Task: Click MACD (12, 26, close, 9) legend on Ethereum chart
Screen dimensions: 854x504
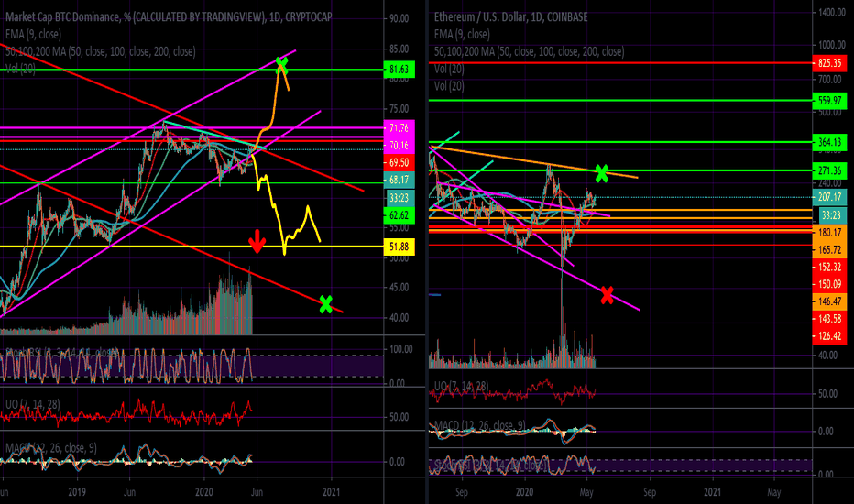Action: (x=480, y=425)
